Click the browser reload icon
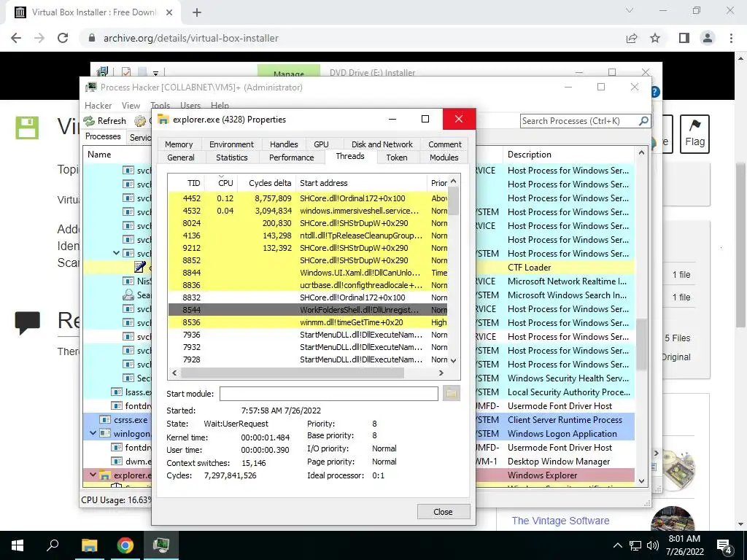Image resolution: width=747 pixels, height=560 pixels. [x=63, y=38]
